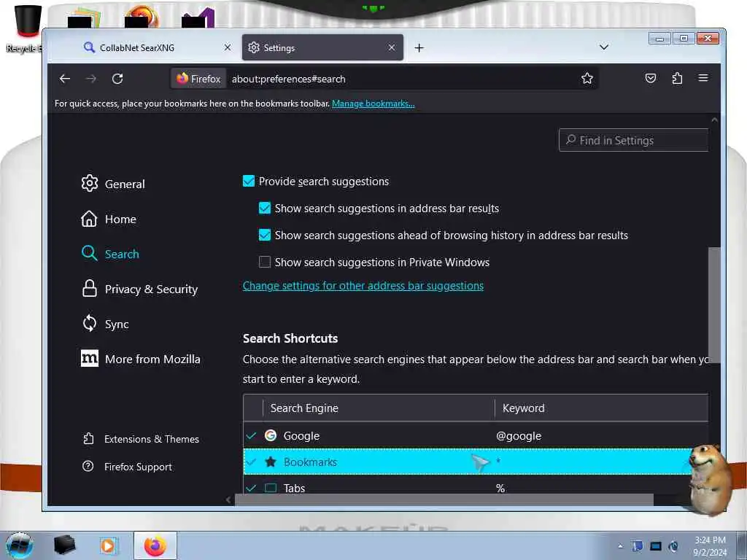Click the horizontal scrollbar left arrow
Screen dimensions: 747x560
(228, 499)
